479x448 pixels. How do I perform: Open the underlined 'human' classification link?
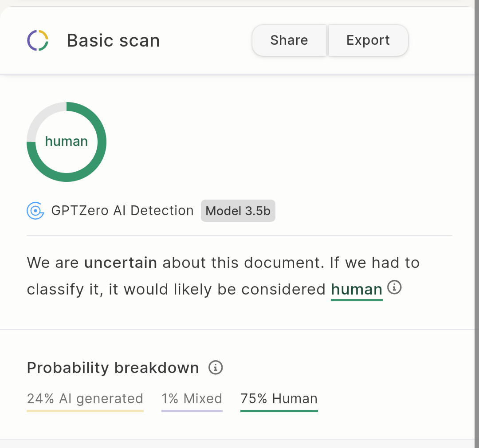(x=357, y=289)
